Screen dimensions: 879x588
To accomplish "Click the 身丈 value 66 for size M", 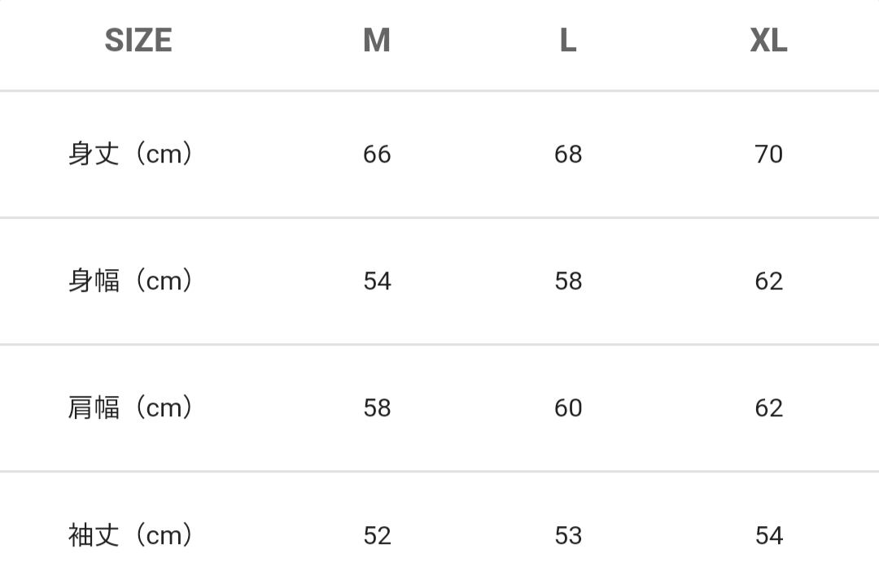I will 377,155.
